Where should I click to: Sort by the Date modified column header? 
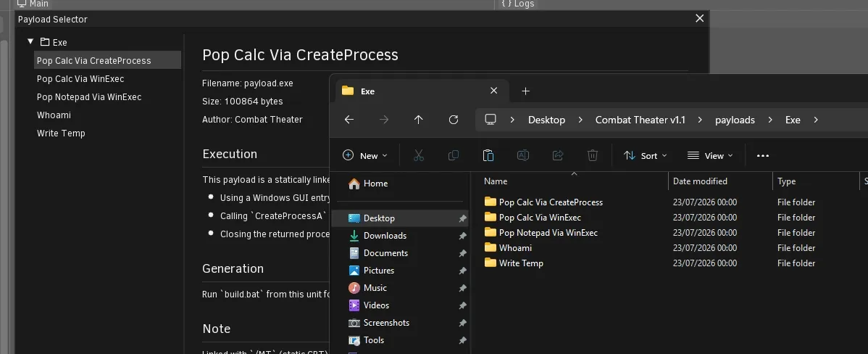[720, 181]
